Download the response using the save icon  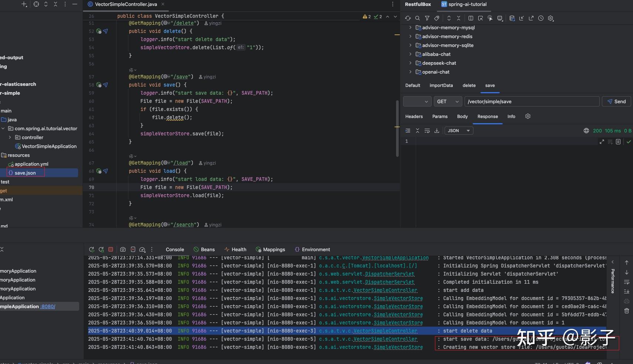[437, 131]
